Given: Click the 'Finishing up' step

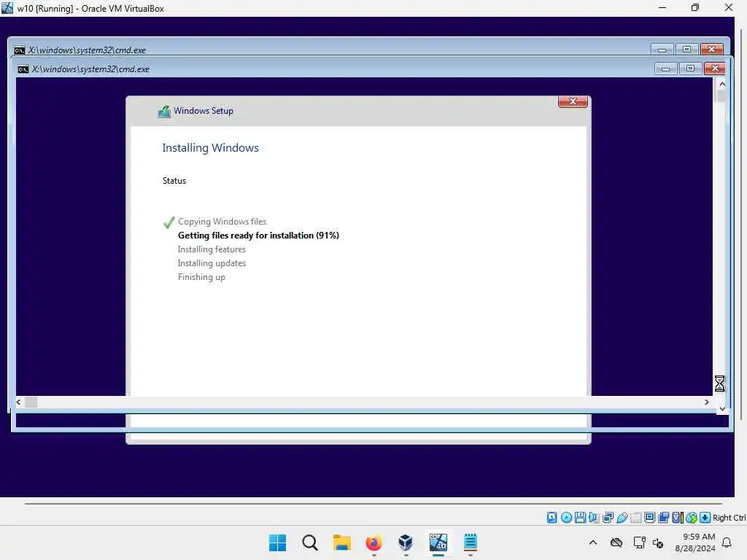Looking at the screenshot, I should [x=201, y=277].
